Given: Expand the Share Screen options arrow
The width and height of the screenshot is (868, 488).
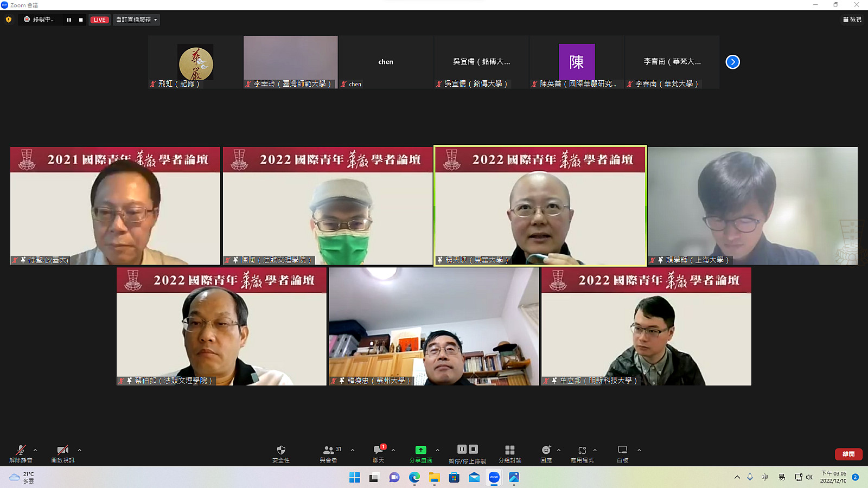Looking at the screenshot, I should 437,450.
